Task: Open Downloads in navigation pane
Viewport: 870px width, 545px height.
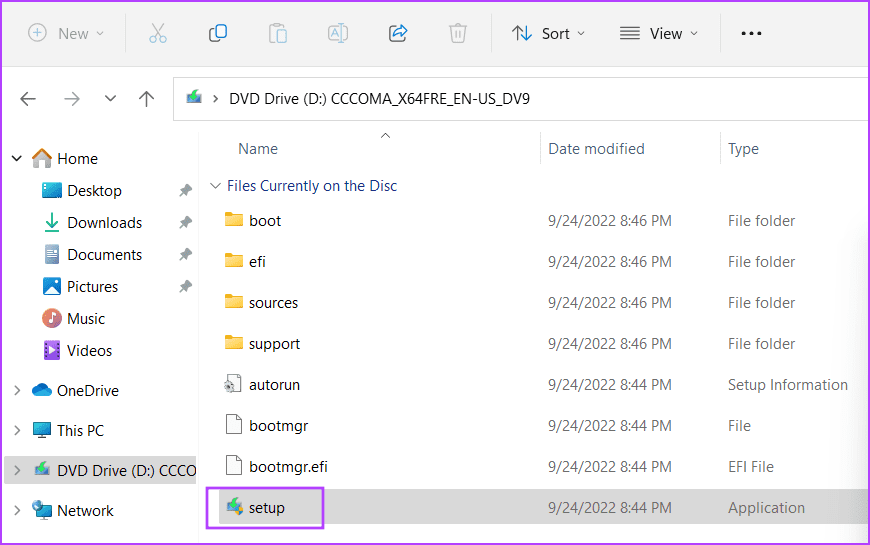Action: 93,223
